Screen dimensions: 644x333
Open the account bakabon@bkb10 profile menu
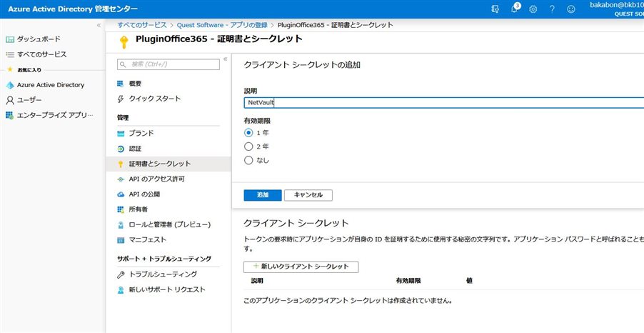[x=617, y=9]
